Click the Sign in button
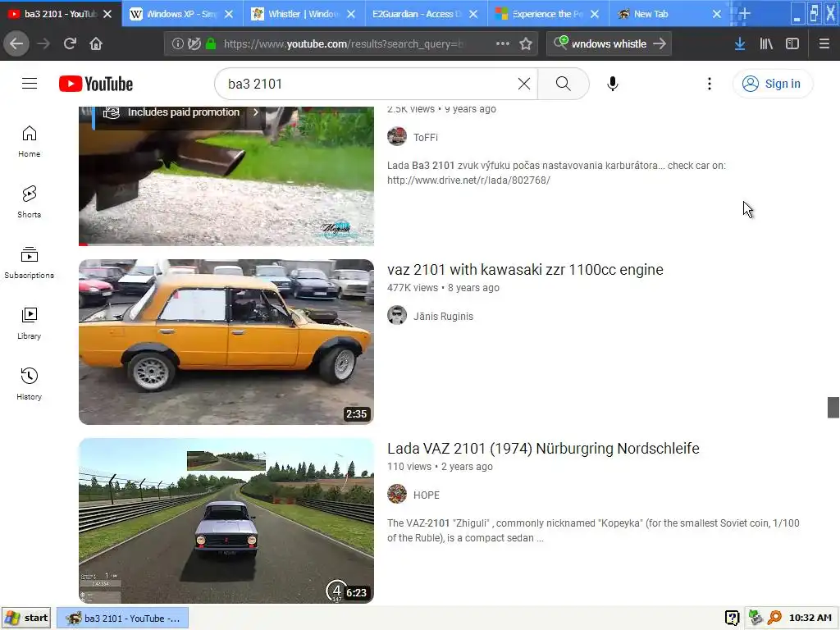The image size is (840, 630). click(x=772, y=84)
